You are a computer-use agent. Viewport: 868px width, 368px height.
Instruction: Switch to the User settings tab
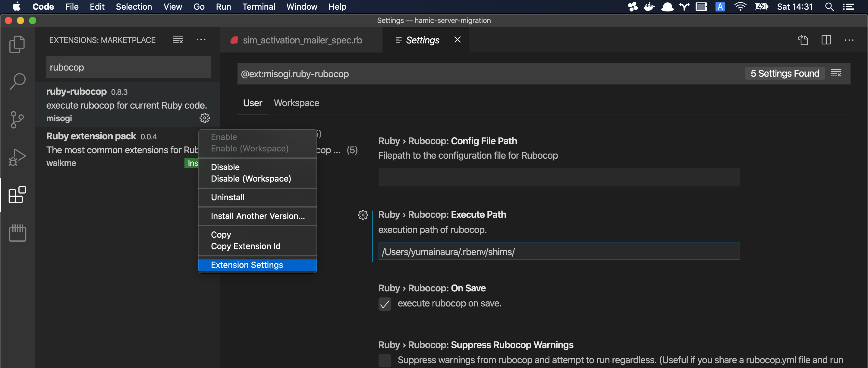pyautogui.click(x=252, y=103)
